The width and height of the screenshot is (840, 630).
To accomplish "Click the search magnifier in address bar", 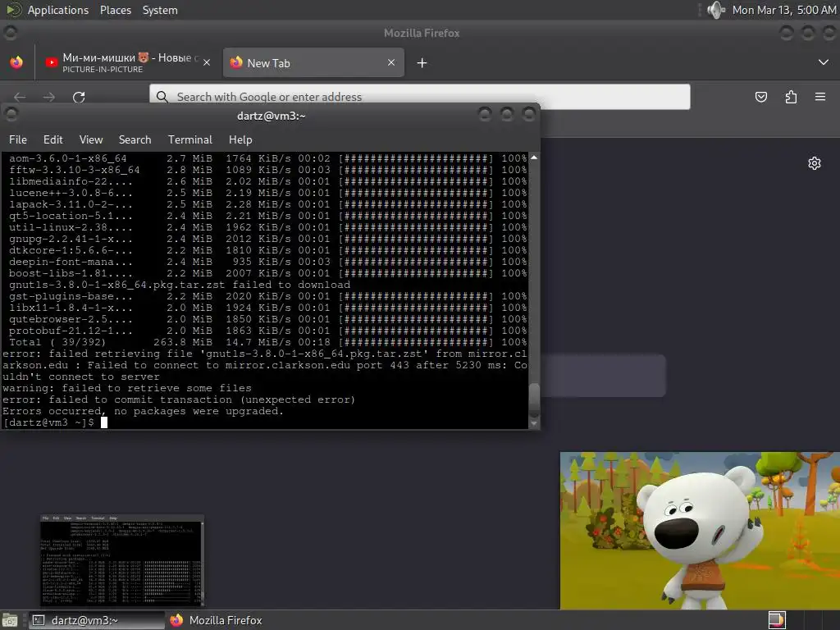I will click(162, 97).
